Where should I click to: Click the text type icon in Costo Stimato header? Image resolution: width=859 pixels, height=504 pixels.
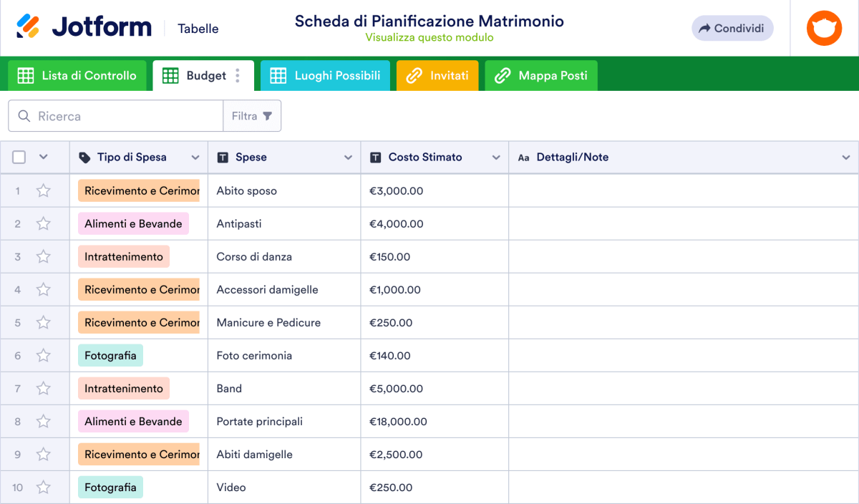tap(376, 157)
